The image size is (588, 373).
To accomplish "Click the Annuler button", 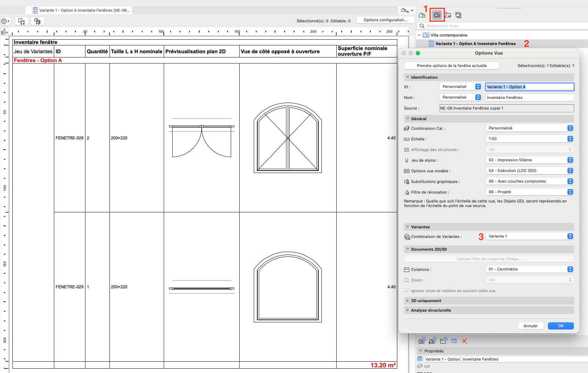I will tap(531, 326).
